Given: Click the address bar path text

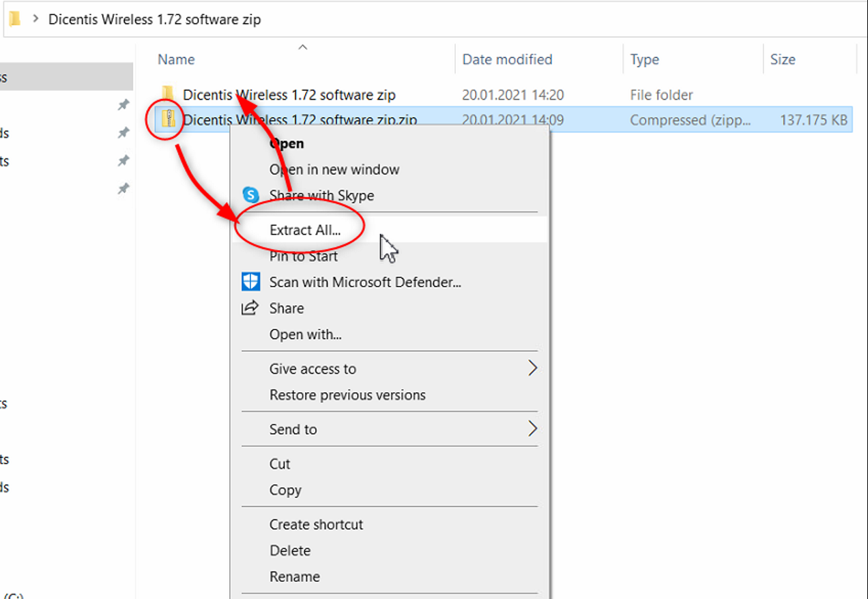Looking at the screenshot, I should click(154, 20).
